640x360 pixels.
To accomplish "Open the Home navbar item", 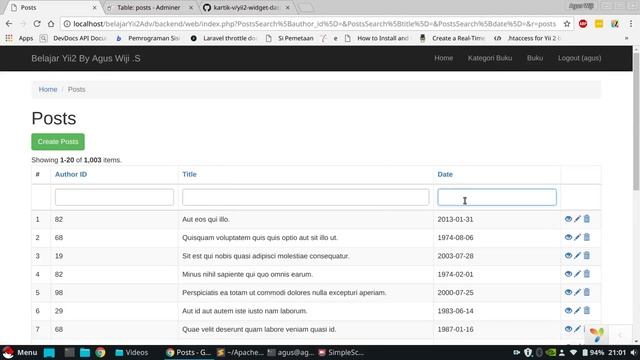I will pos(443,58).
